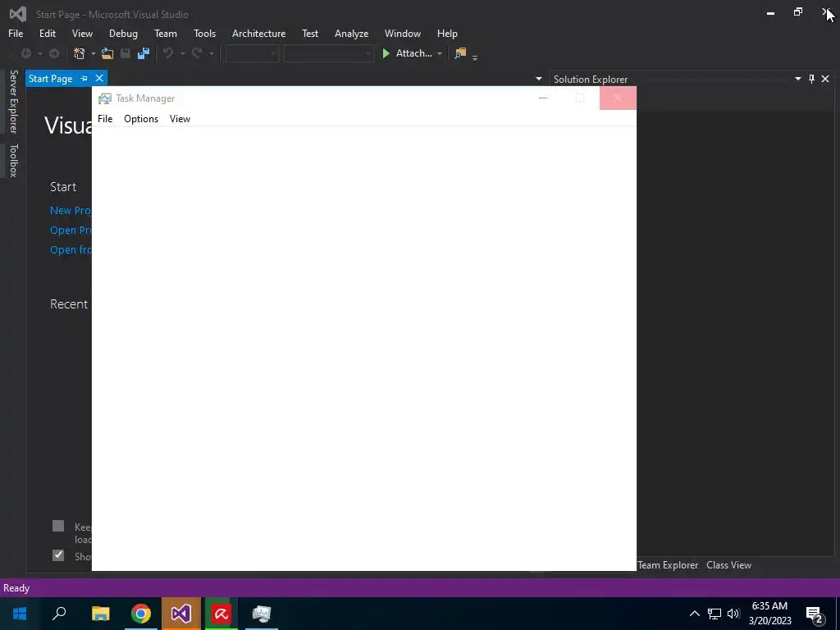
Task: Switch to Class View tab
Action: [728, 565]
